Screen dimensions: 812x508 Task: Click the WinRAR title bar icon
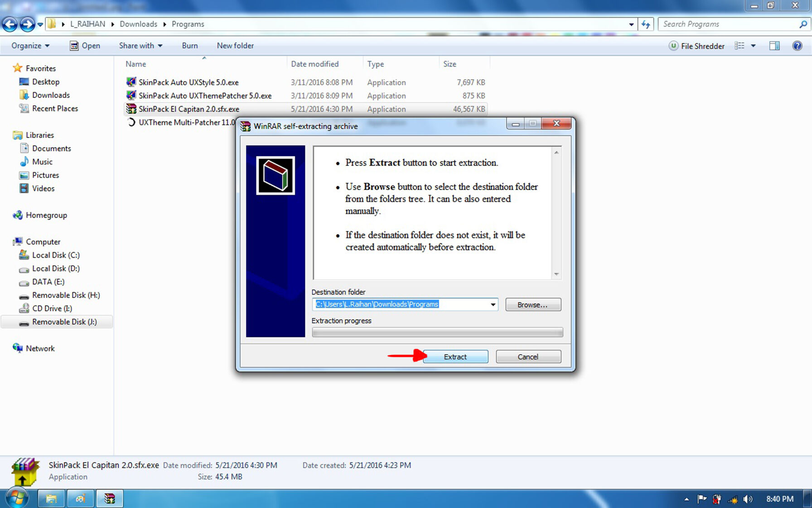(x=245, y=126)
